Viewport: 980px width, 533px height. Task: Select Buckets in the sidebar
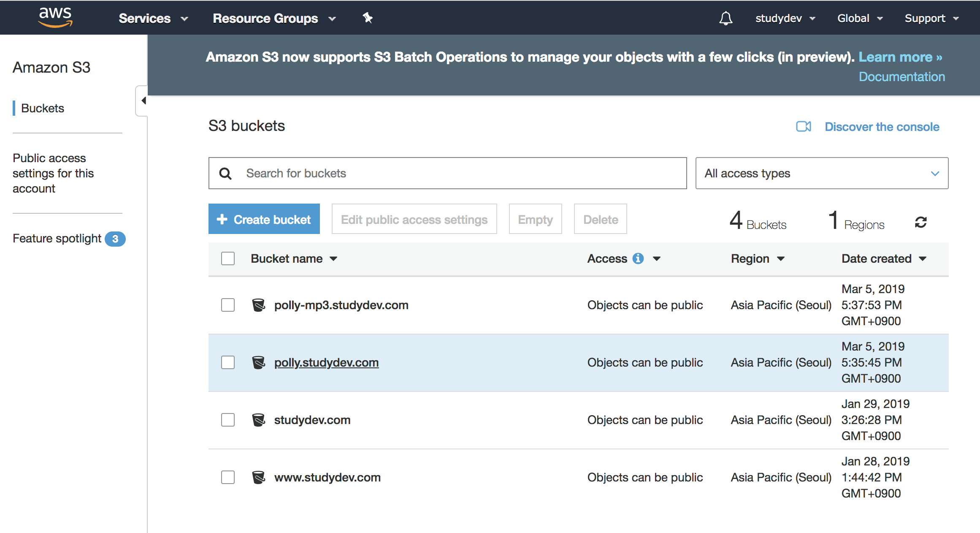pos(43,108)
